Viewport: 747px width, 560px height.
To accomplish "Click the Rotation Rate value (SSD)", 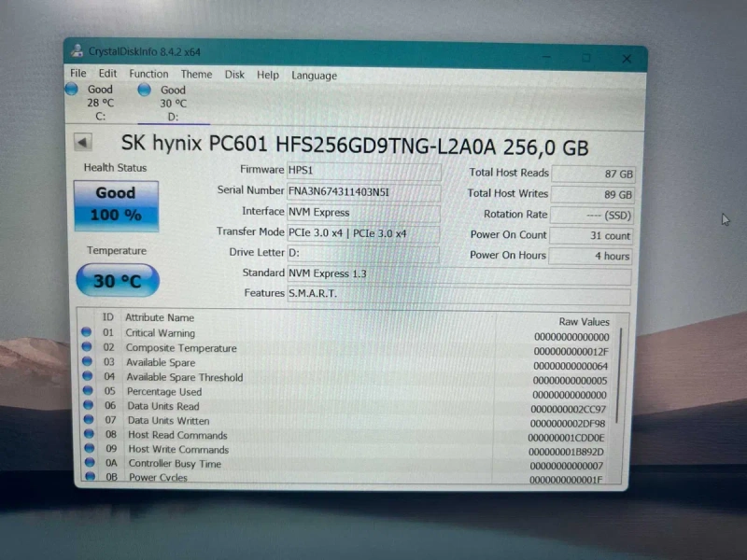I will click(591, 216).
